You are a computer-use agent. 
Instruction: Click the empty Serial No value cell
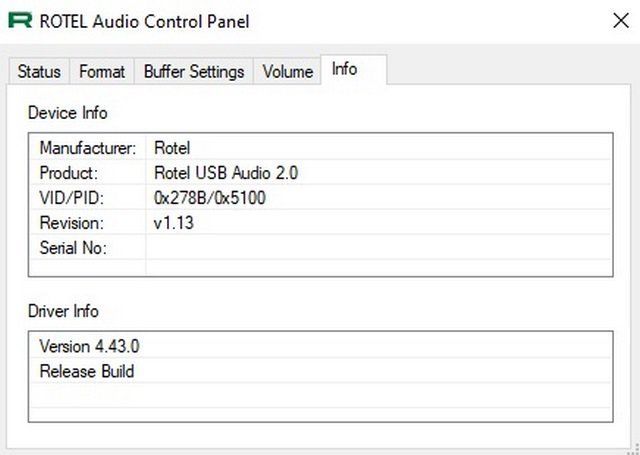[x=378, y=247]
